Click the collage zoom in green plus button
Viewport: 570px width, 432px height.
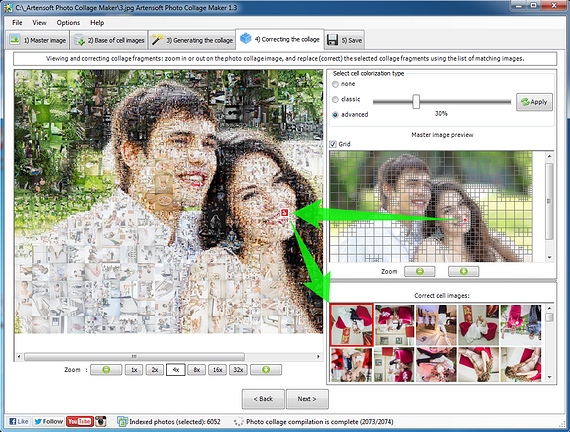coord(266,370)
